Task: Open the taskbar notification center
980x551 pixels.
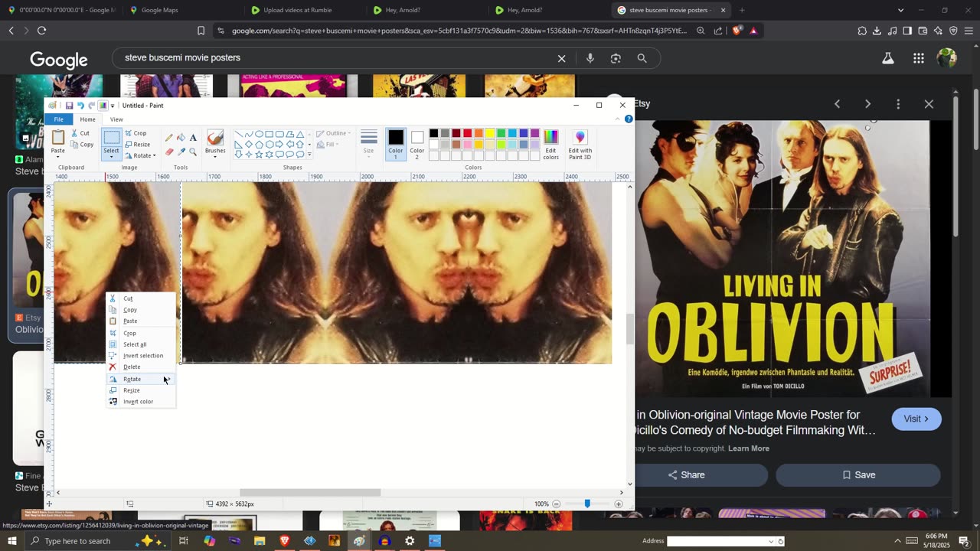Action: (964, 541)
